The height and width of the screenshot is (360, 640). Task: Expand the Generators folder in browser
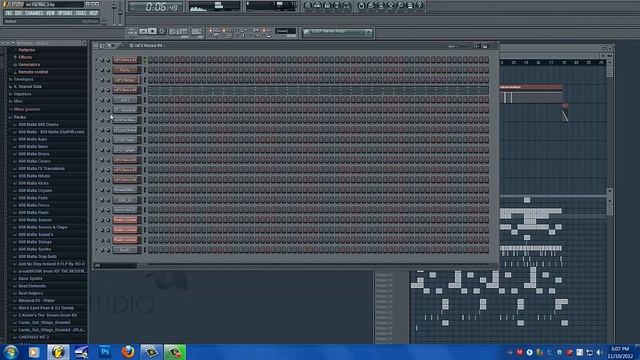[29, 64]
